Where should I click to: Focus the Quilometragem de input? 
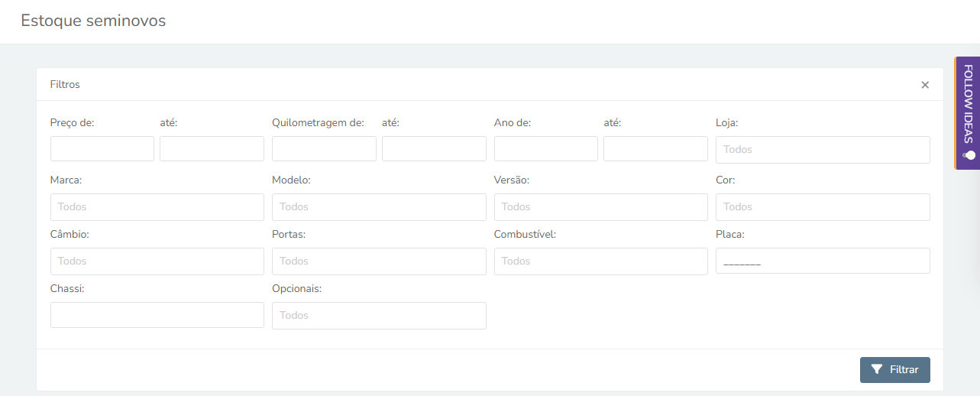pyautogui.click(x=324, y=148)
